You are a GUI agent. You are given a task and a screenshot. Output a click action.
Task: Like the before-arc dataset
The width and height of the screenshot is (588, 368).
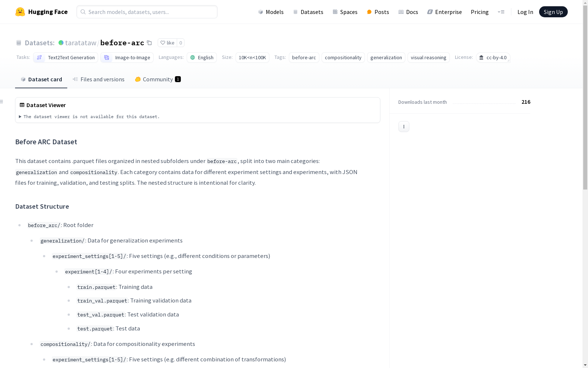(167, 43)
